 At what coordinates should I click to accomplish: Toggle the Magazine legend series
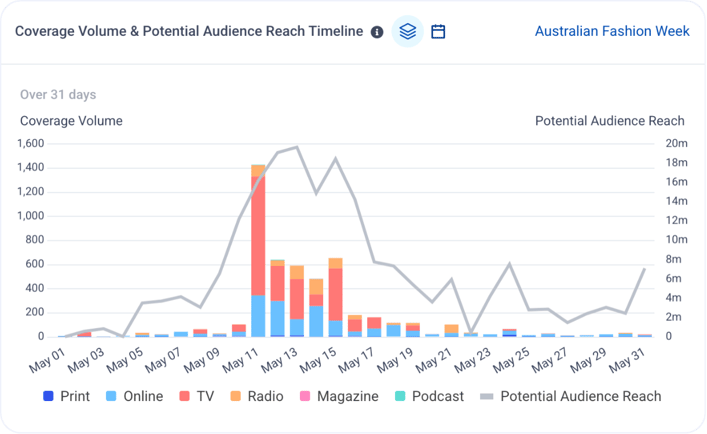(339, 396)
